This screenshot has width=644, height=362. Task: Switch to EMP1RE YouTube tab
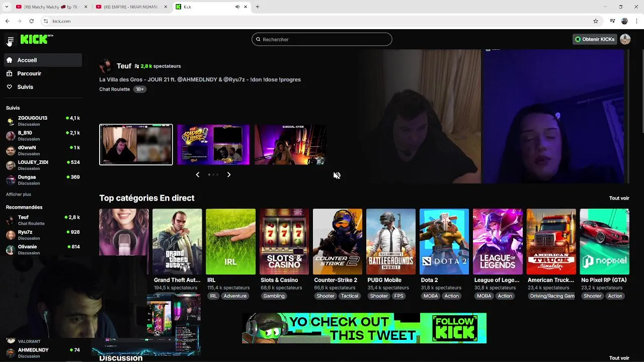pyautogui.click(x=132, y=7)
